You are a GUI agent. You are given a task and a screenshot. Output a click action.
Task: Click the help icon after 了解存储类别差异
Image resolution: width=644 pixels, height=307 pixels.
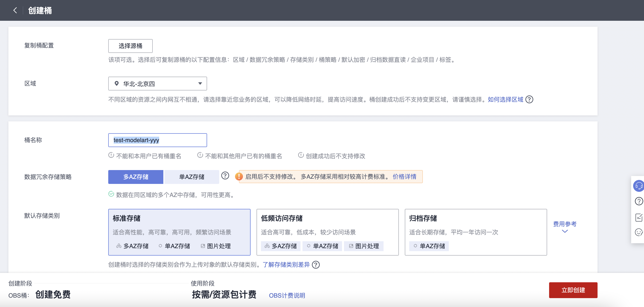316,264
